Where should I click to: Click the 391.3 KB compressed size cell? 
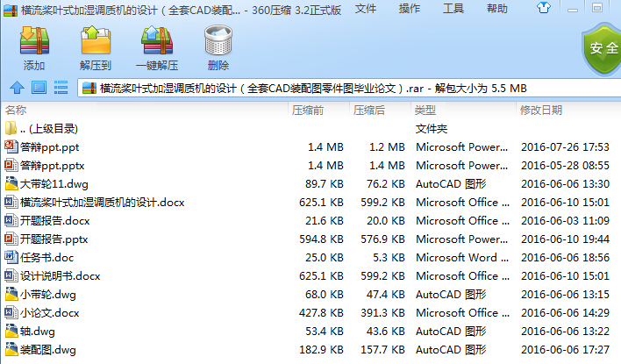tap(382, 313)
